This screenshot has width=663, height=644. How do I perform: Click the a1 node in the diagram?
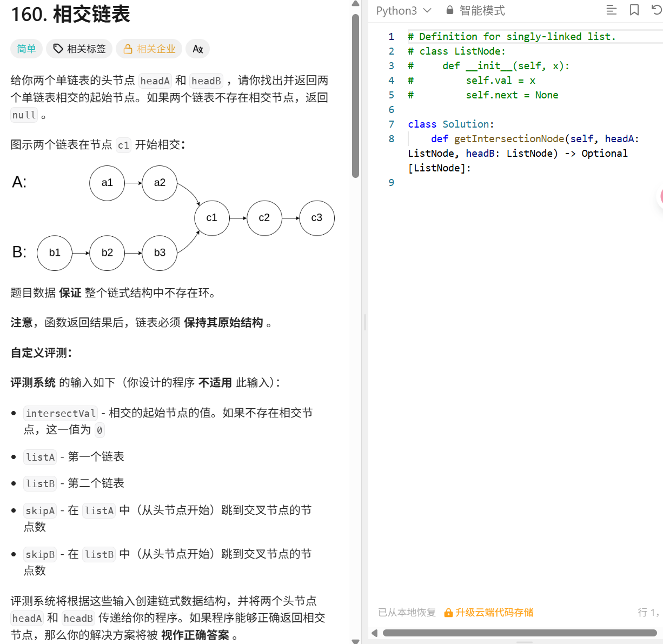point(107,183)
